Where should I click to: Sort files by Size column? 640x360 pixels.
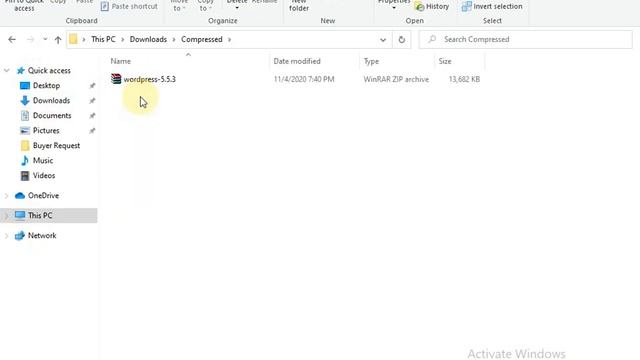click(444, 61)
